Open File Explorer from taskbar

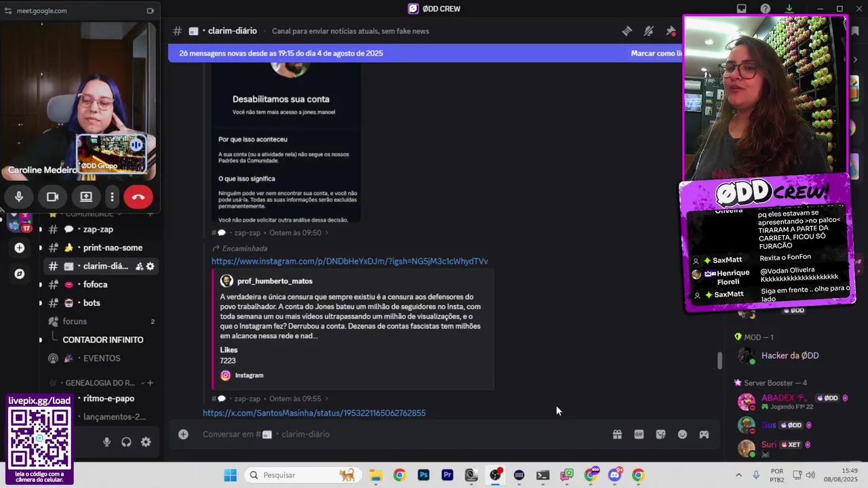(x=375, y=475)
